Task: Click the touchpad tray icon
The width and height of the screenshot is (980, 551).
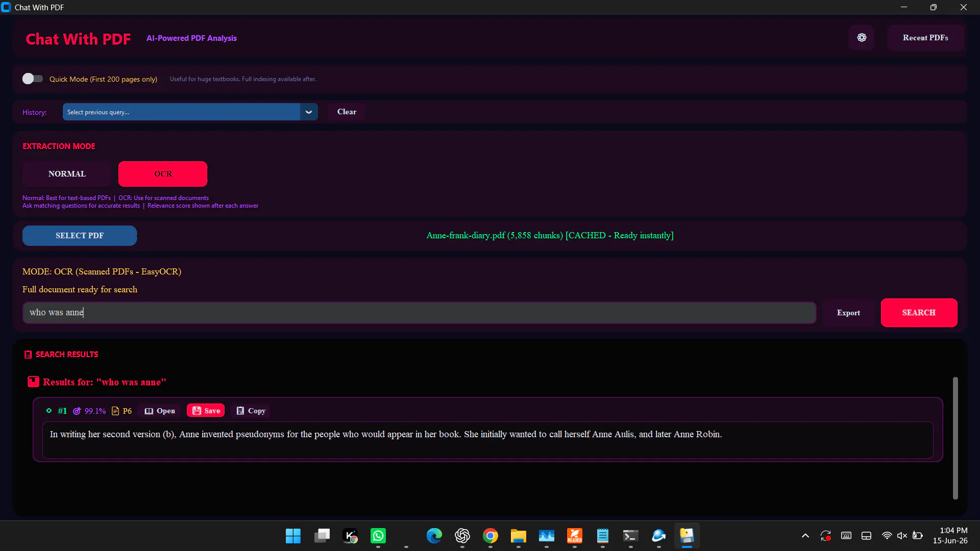Action: (x=866, y=536)
